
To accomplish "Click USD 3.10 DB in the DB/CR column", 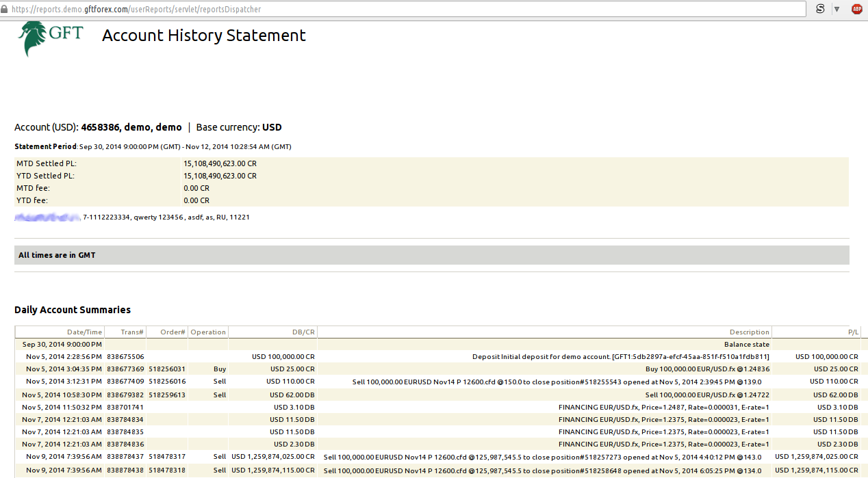I will tap(294, 407).
